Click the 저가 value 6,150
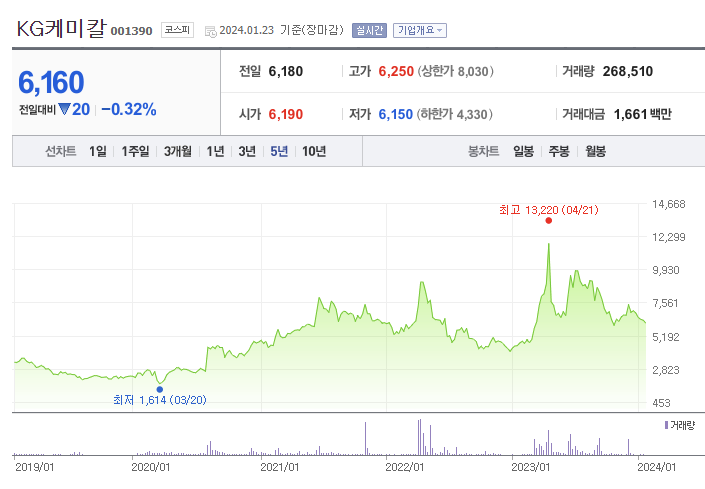Viewport: 705px width, 489px height. click(x=395, y=115)
